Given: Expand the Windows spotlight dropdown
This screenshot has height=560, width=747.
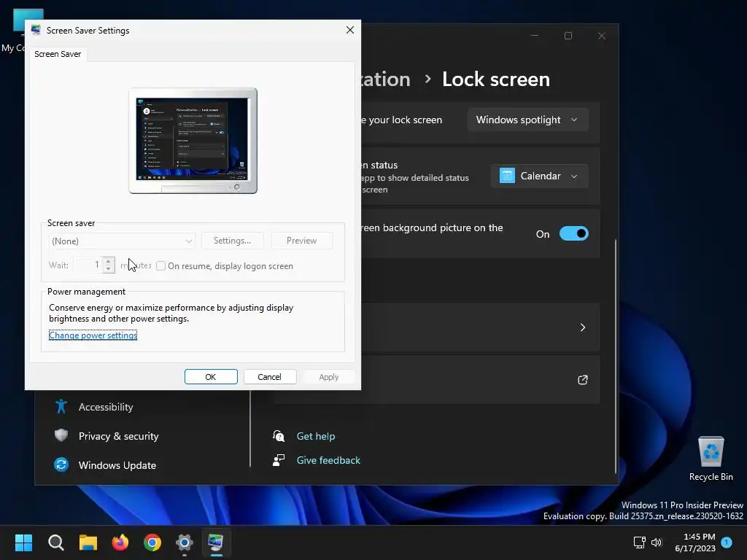Looking at the screenshot, I should pyautogui.click(x=527, y=120).
